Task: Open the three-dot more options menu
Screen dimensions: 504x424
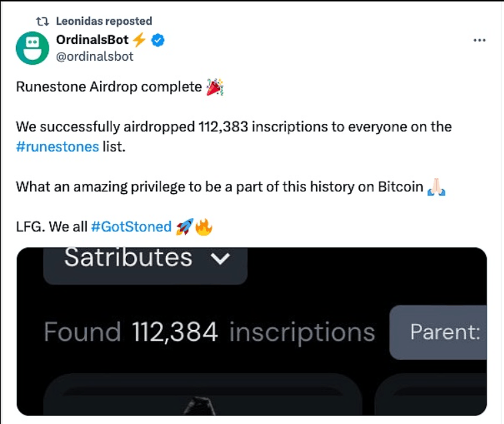Action: click(x=479, y=40)
